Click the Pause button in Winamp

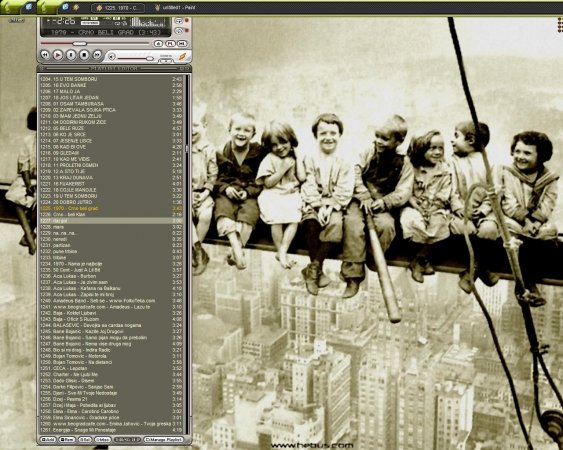tap(71, 55)
